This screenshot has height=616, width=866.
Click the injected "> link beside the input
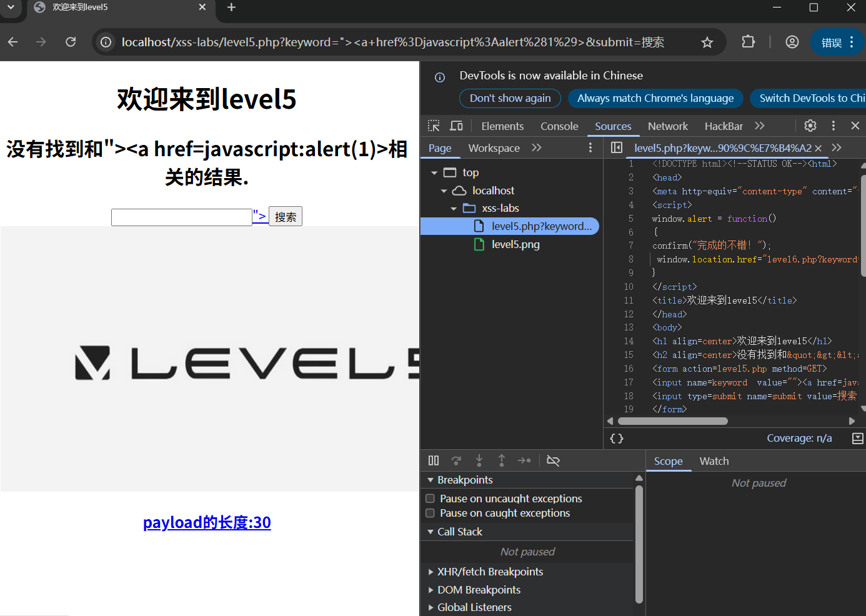(x=259, y=216)
